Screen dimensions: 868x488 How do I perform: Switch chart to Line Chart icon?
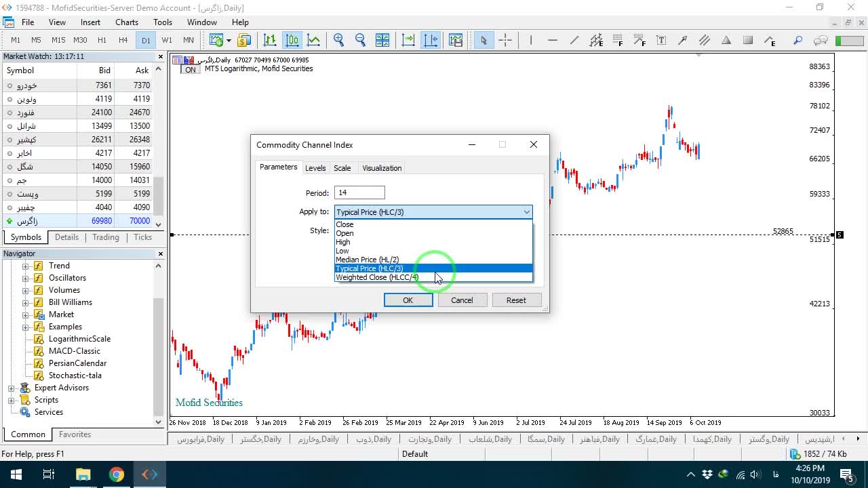pos(313,40)
